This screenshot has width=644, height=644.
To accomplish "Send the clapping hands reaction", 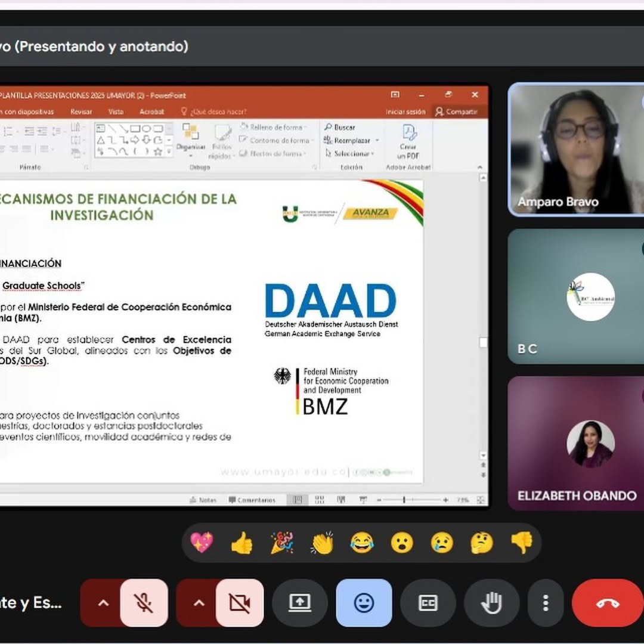I will tap(322, 543).
